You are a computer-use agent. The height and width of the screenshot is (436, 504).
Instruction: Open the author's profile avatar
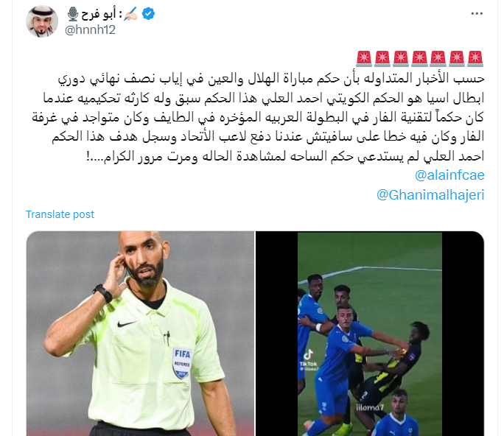tap(42, 21)
